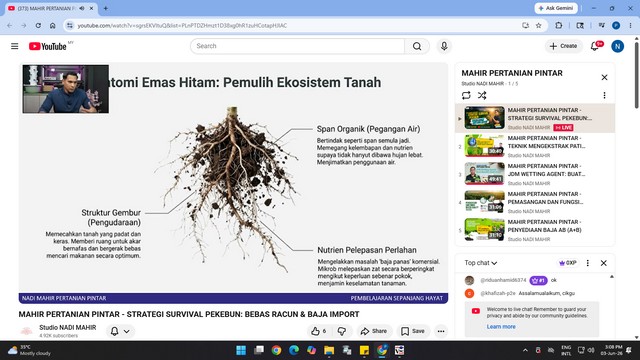Like the video with thumbs-up
This screenshot has width=640, height=360.
tap(319, 331)
